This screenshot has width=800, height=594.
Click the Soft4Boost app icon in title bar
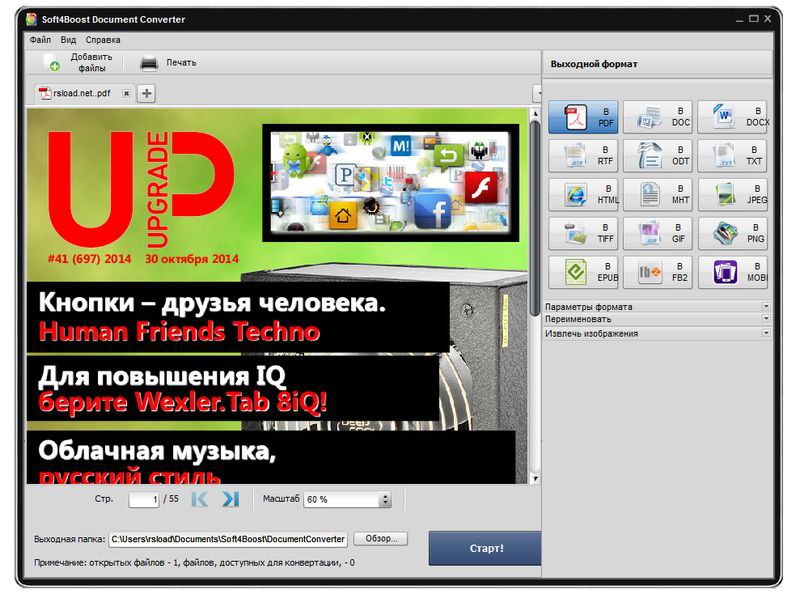pos(32,19)
